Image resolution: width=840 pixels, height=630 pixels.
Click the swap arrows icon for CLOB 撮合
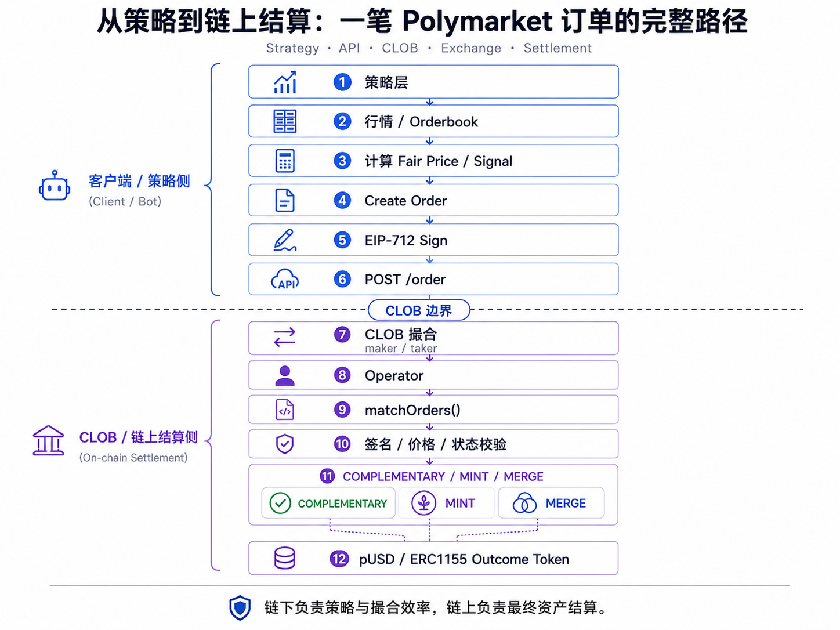[285, 337]
